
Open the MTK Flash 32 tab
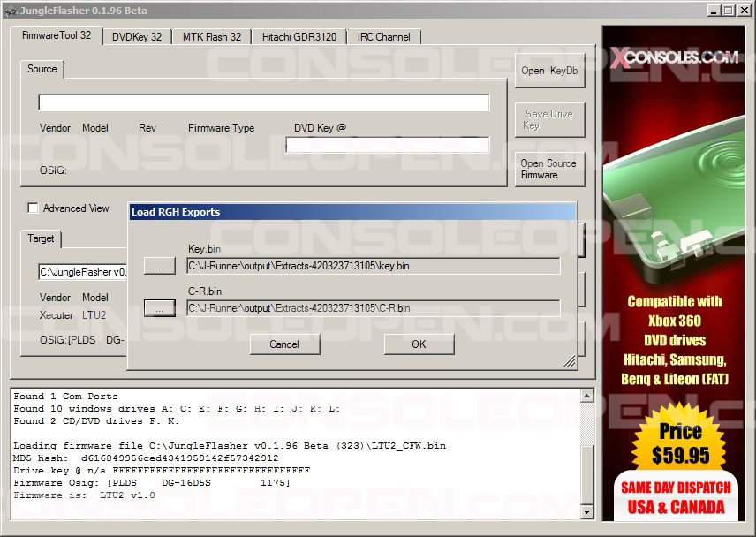tap(212, 37)
